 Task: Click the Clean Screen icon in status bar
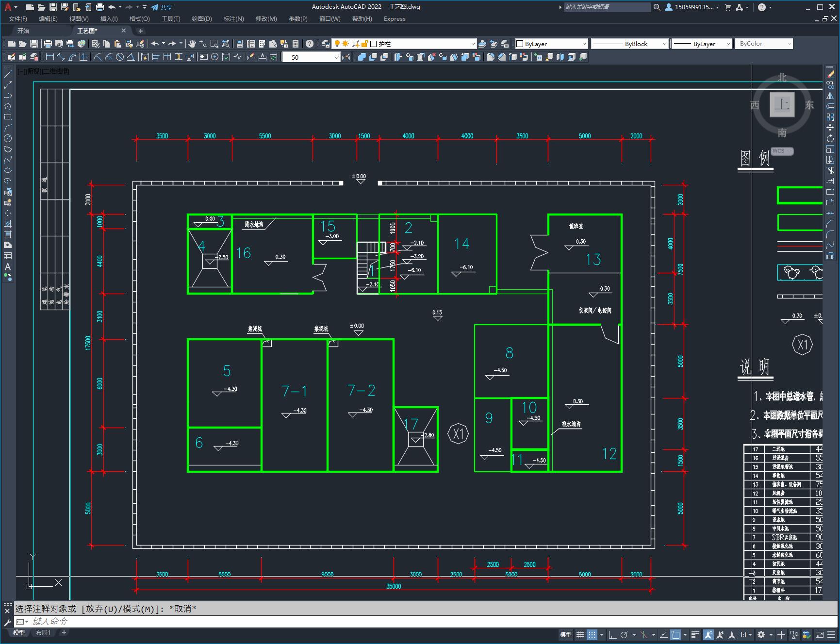pyautogui.click(x=819, y=634)
